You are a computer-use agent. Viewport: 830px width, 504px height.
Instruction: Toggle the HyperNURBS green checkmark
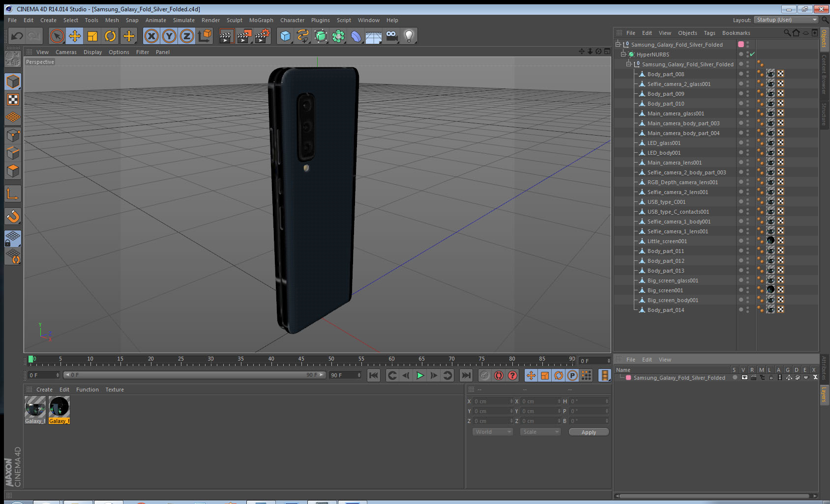752,54
